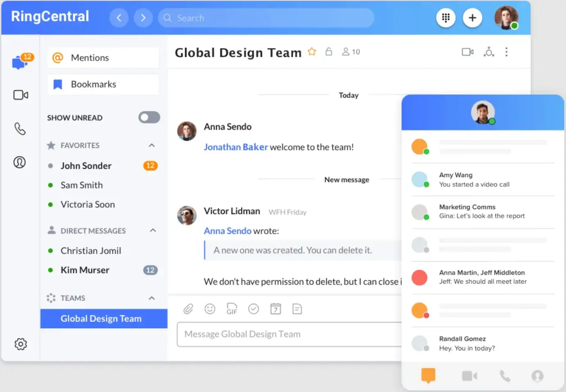Click the plus icon to create new

point(473,18)
